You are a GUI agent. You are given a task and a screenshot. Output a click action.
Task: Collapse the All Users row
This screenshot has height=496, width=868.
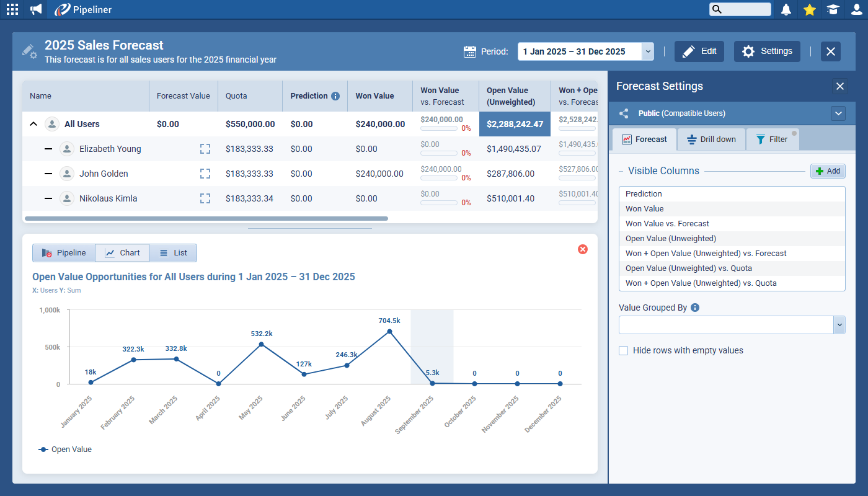[x=33, y=124]
